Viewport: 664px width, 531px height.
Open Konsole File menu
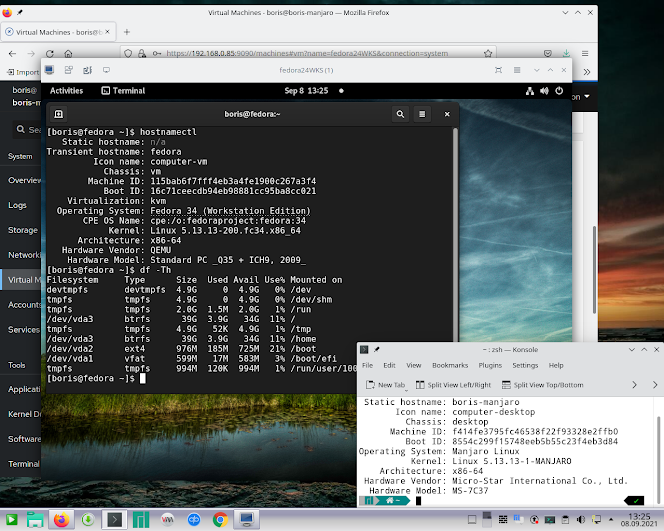(368, 365)
